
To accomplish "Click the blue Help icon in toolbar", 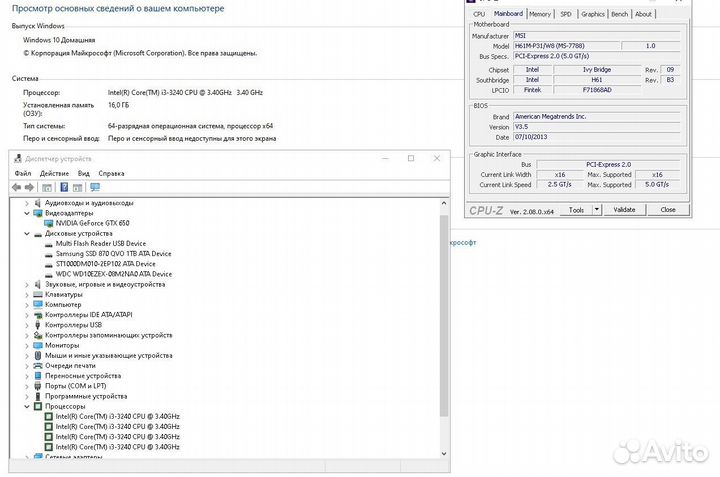I will pyautogui.click(x=64, y=187).
